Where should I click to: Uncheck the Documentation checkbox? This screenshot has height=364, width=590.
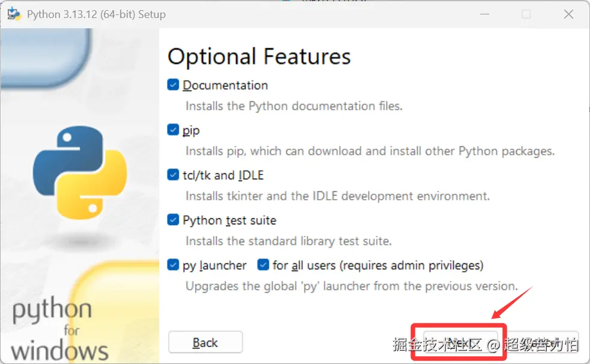[x=173, y=85]
